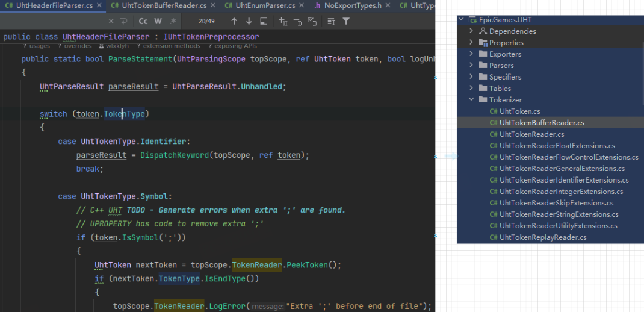Click inside the find search input field
Screen dimensions: 644x312
54,21
